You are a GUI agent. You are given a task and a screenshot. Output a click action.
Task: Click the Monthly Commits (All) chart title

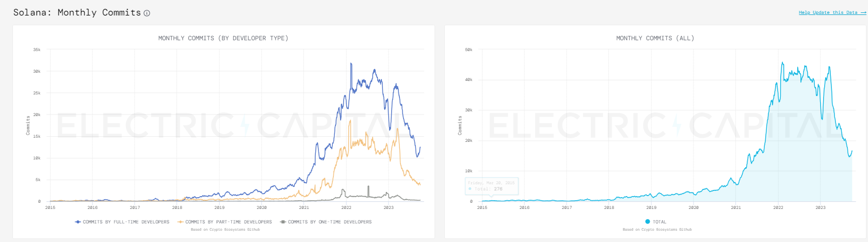(x=655, y=38)
